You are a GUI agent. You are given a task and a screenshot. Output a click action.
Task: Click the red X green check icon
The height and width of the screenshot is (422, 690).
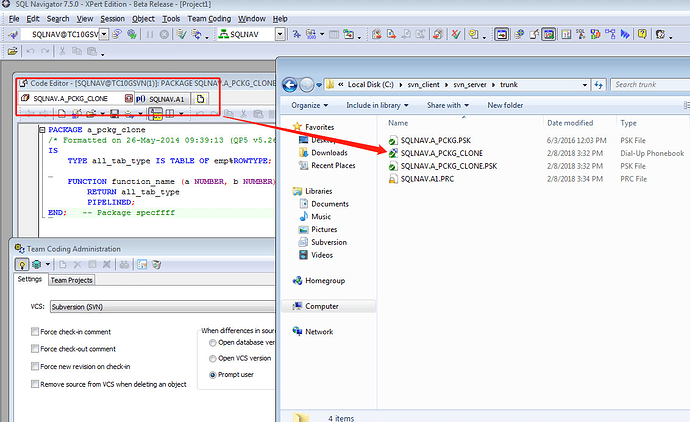click(456, 34)
